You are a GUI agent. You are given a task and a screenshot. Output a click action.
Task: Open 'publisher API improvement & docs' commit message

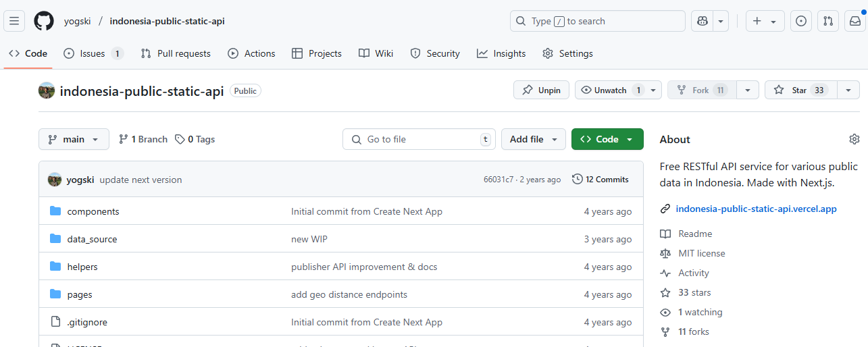[364, 267]
